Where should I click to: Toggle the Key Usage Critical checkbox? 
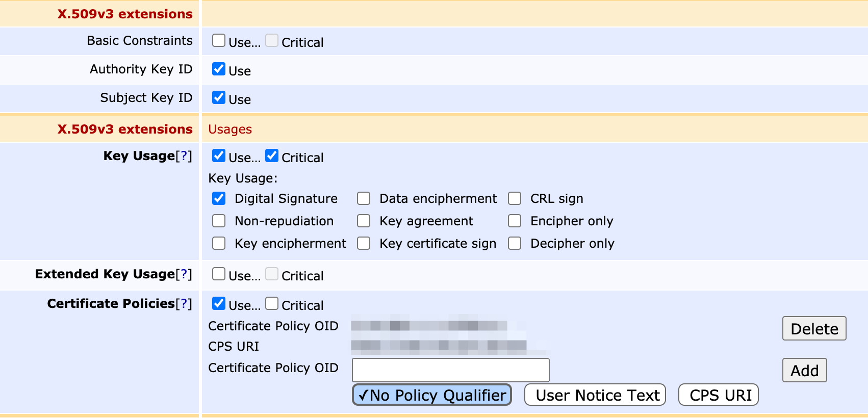pyautogui.click(x=272, y=156)
